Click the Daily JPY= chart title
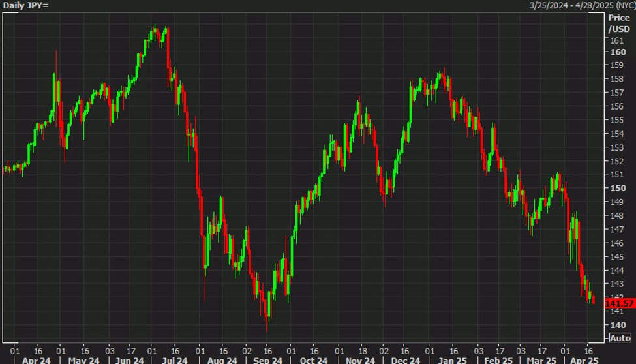Image resolution: width=636 pixels, height=364 pixels. point(27,5)
